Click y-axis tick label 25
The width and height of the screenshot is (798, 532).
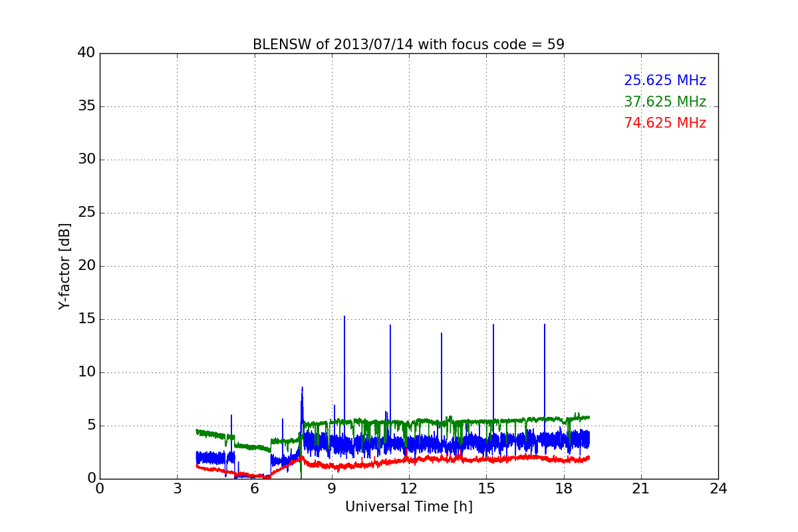pos(86,213)
